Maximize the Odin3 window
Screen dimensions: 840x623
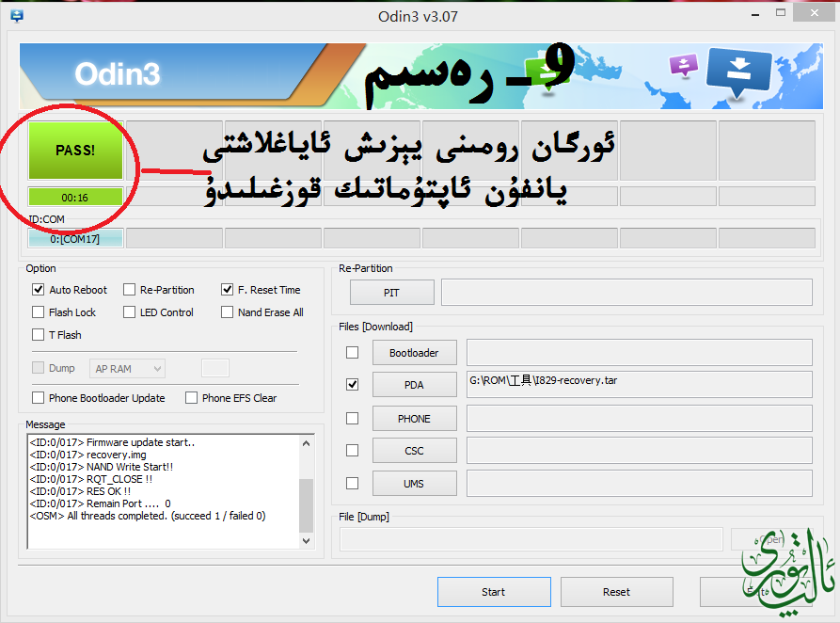click(781, 13)
